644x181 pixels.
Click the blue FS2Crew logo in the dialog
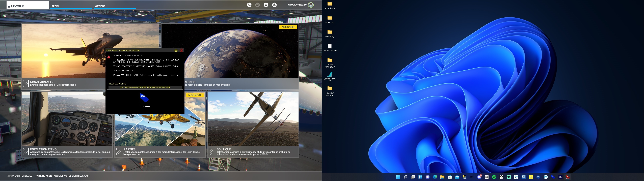(x=144, y=98)
